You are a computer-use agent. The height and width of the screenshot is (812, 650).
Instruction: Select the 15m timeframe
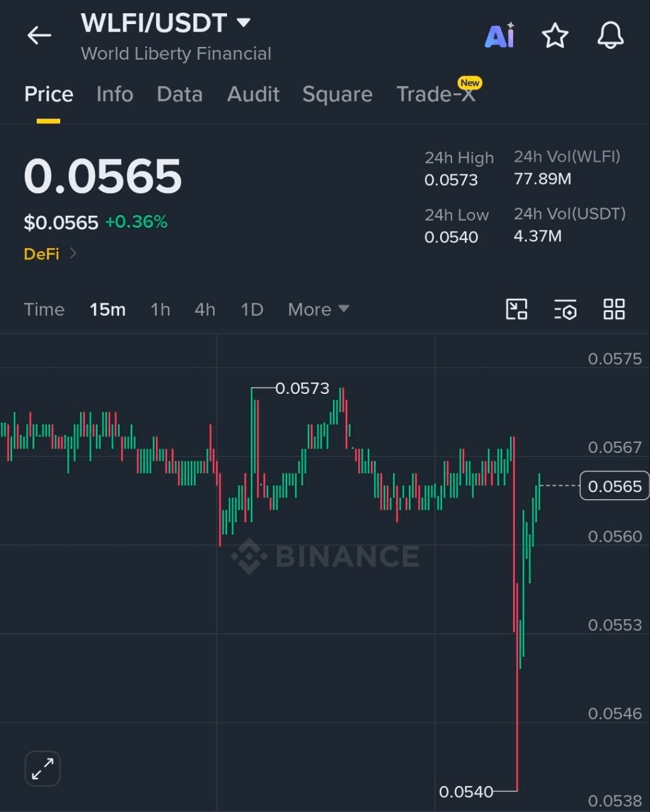click(x=107, y=310)
